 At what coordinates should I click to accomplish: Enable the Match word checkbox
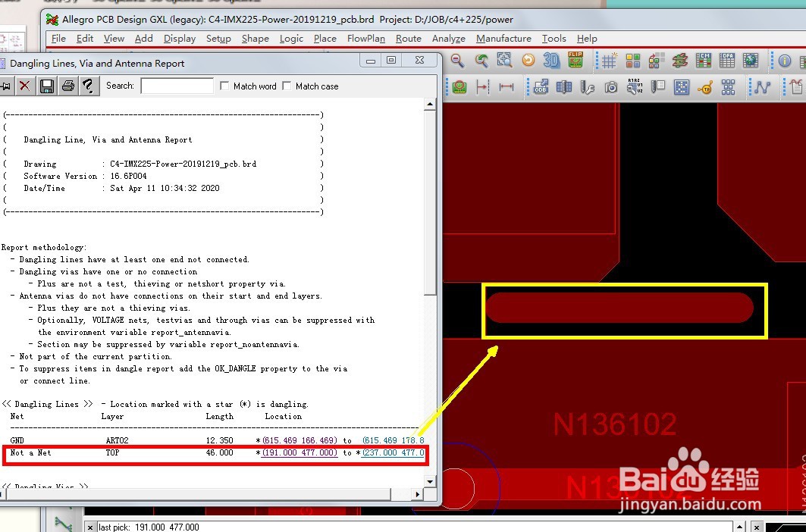click(224, 86)
